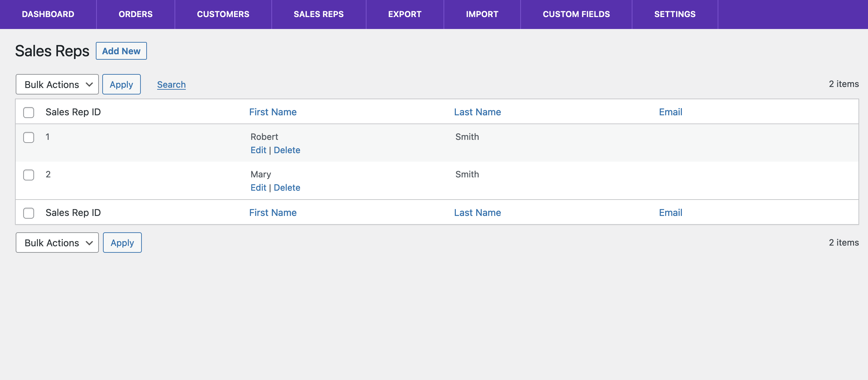This screenshot has height=380, width=868.
Task: Open the Settings tab
Action: pos(675,14)
